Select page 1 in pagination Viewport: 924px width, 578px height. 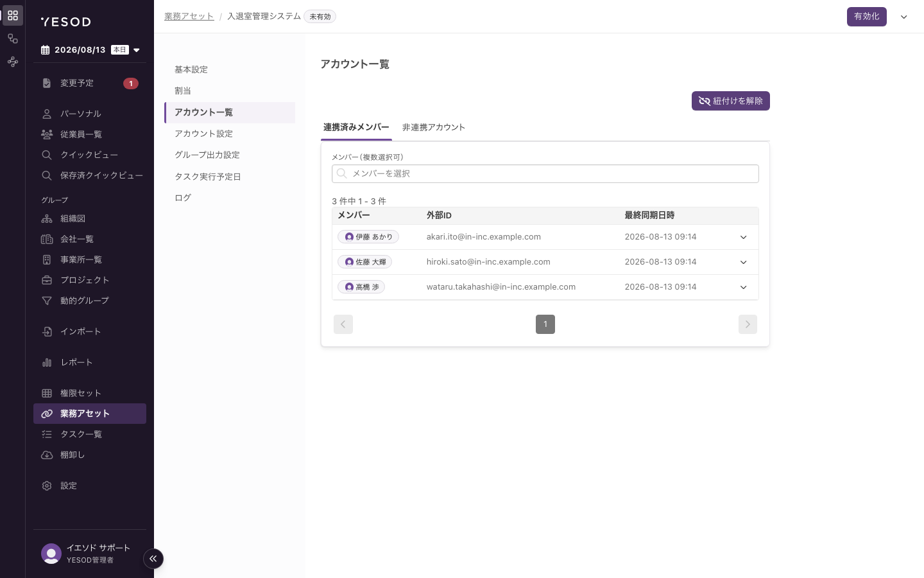[545, 324]
